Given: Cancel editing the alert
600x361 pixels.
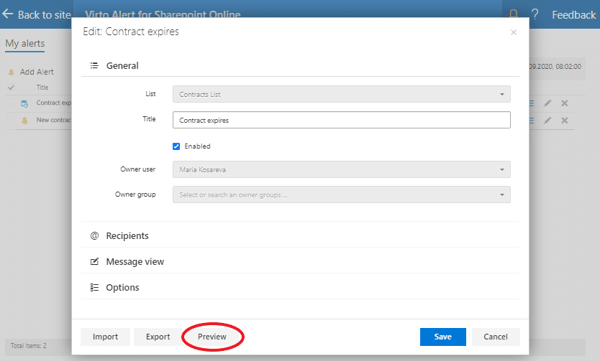Looking at the screenshot, I should click(496, 337).
